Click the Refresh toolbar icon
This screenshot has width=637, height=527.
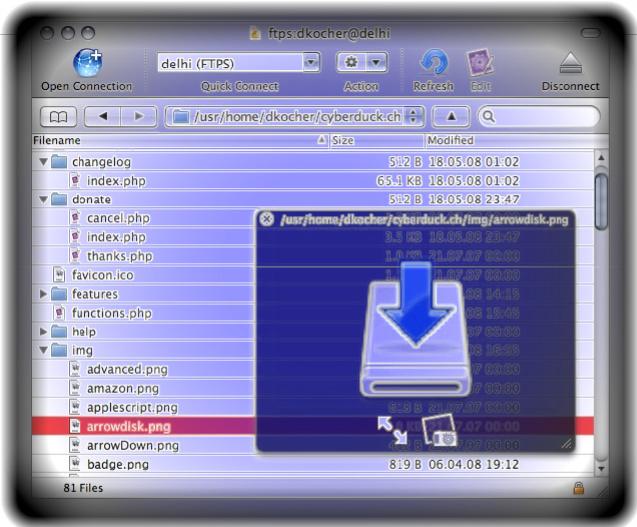(433, 63)
